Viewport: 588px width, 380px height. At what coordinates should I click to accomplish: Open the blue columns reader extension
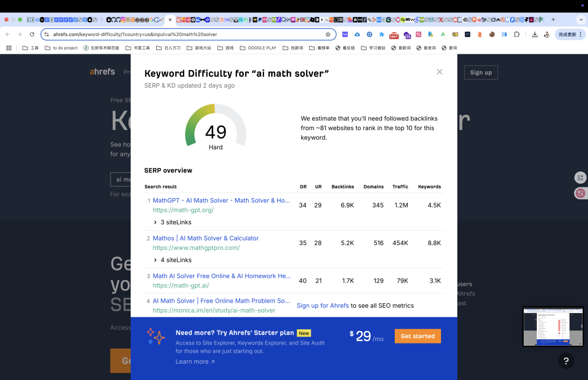tap(504, 34)
